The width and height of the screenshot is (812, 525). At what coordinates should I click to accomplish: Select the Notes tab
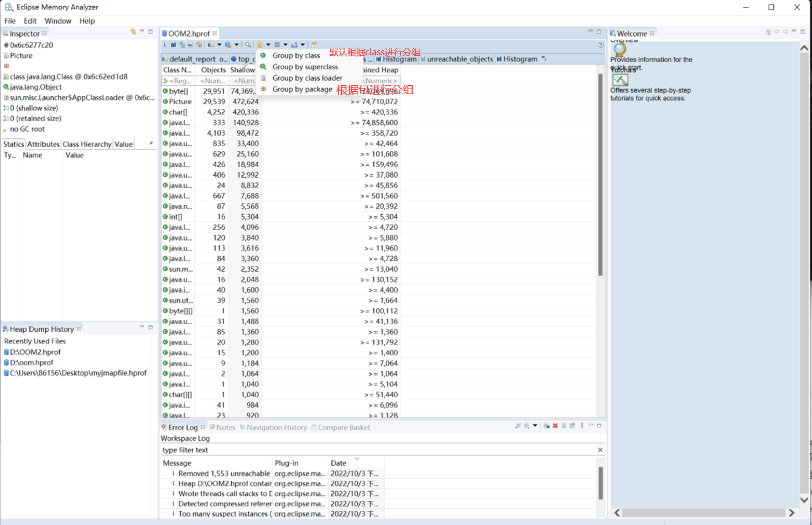(222, 427)
